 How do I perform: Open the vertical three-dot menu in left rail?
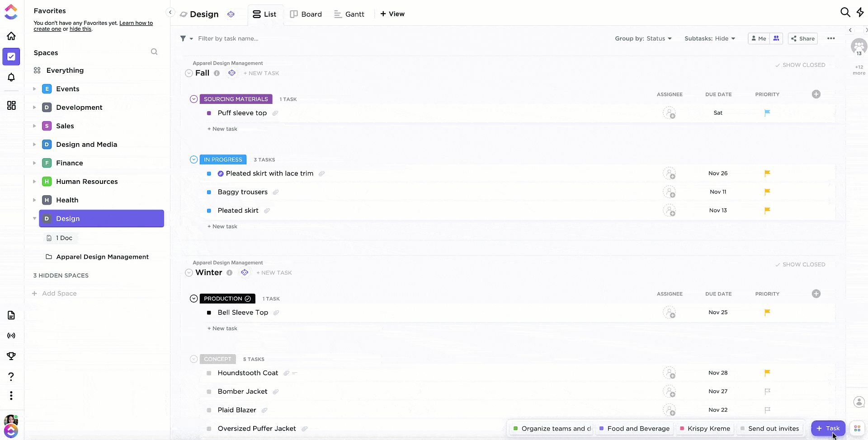pos(11,396)
